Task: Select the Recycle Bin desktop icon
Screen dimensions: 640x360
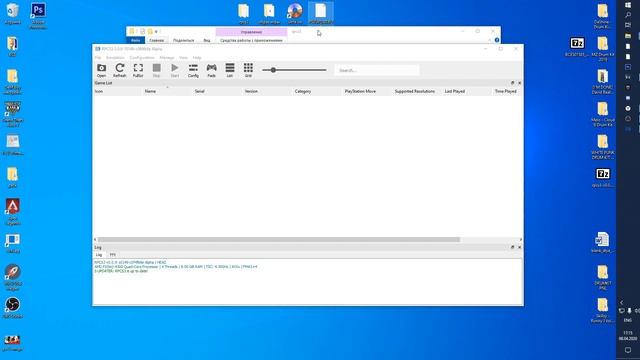Action: (x=12, y=13)
